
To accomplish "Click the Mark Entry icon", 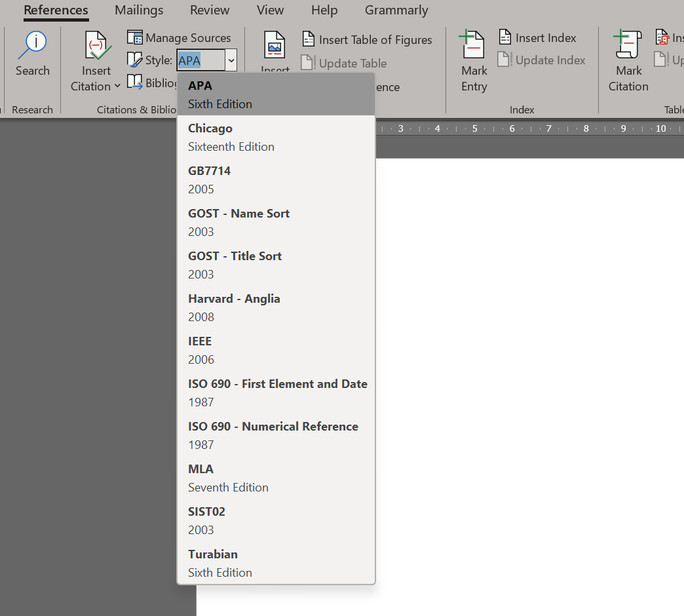I will 473,45.
